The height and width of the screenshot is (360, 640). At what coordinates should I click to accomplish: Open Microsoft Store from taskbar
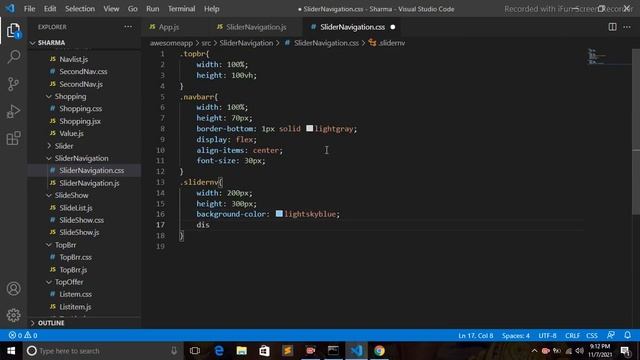(264, 351)
